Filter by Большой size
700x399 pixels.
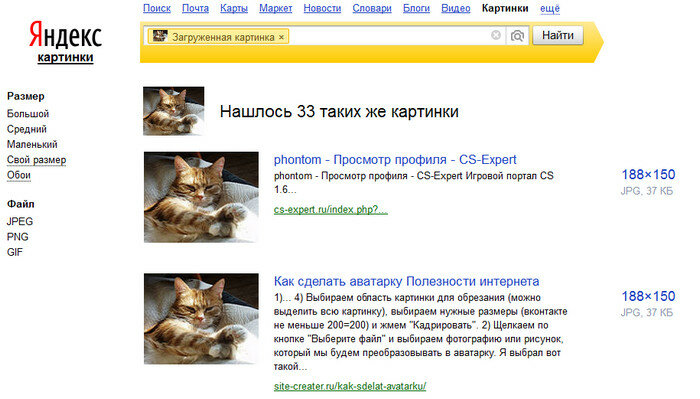tap(28, 114)
